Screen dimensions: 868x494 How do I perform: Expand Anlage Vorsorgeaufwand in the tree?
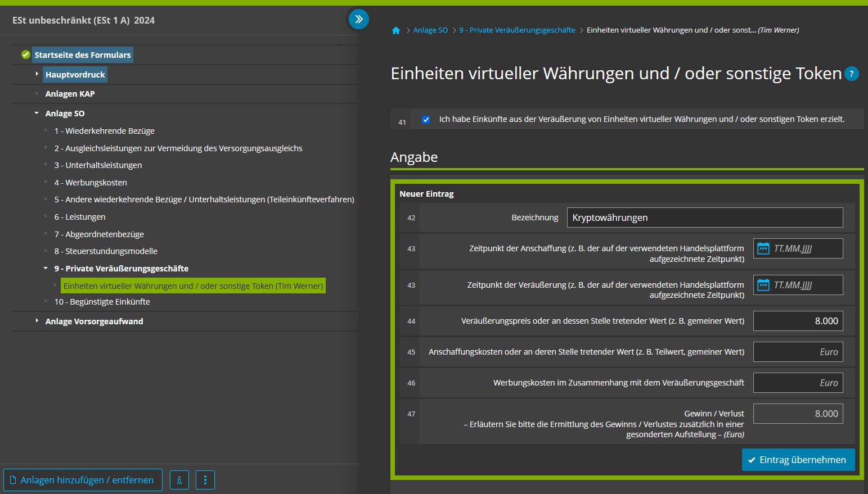tap(37, 321)
